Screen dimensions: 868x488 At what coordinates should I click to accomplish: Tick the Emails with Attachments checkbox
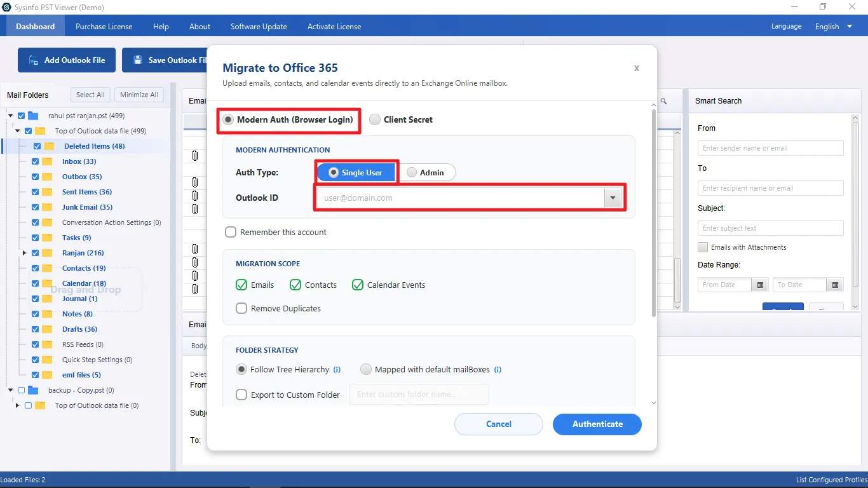[x=703, y=247]
